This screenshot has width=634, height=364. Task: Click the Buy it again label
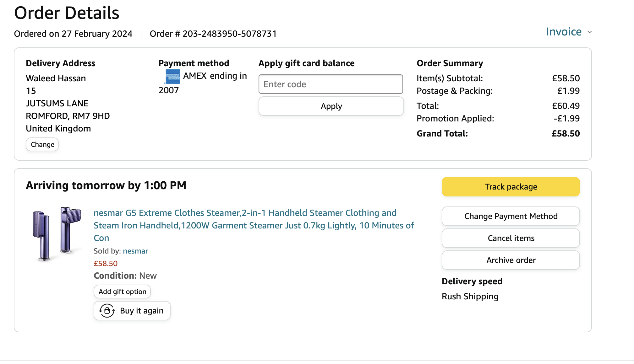coord(142,311)
